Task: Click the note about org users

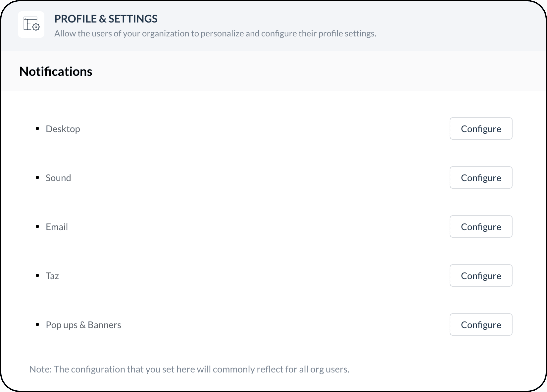Action: (189, 369)
